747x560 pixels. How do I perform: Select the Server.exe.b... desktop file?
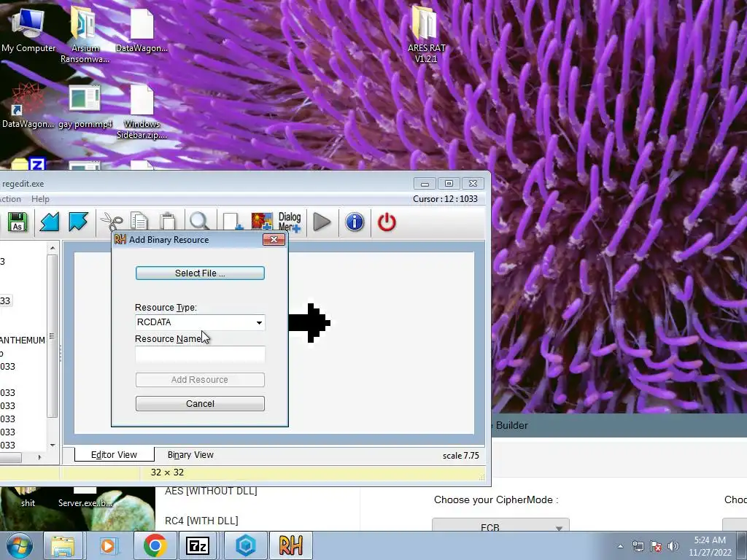[85, 497]
